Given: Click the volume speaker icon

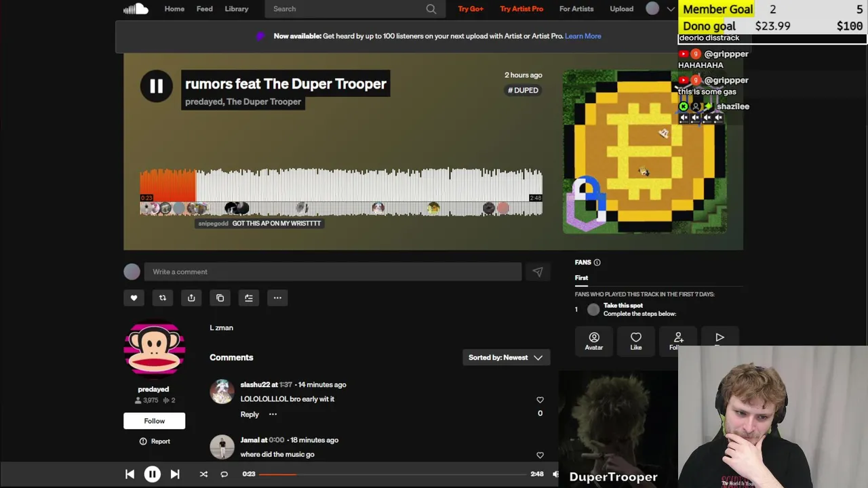Looking at the screenshot, I should (x=555, y=474).
